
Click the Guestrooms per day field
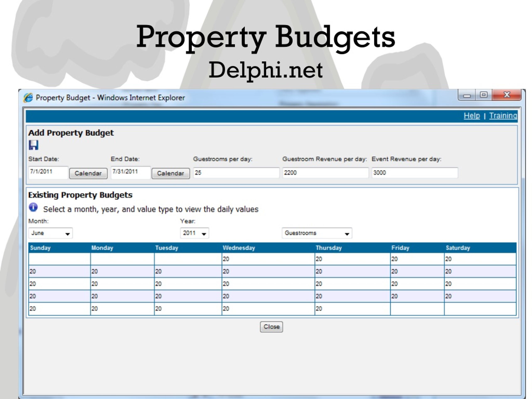[236, 173]
